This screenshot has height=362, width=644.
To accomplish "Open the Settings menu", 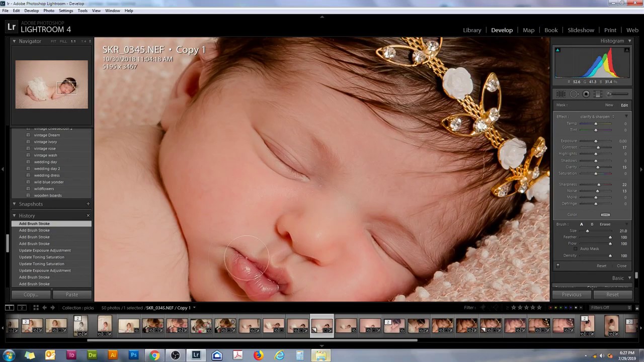I will tap(66, 11).
